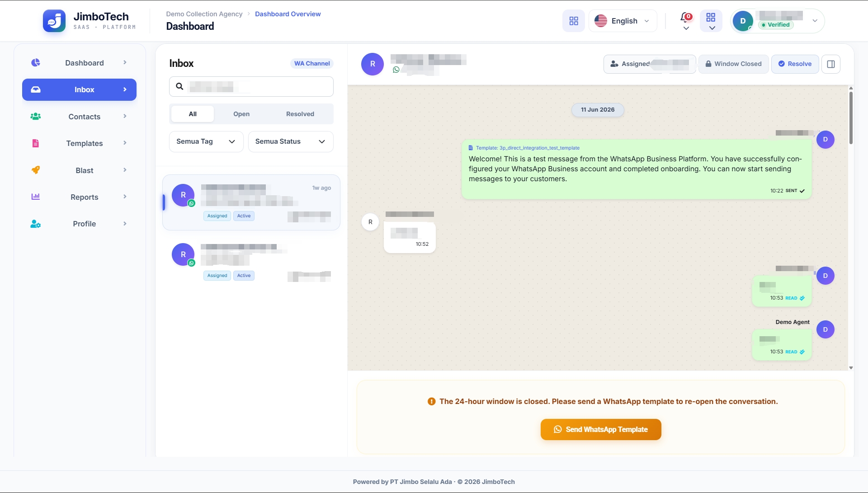Click the Demo Agent sender name
This screenshot has height=493, width=868.
pyautogui.click(x=793, y=322)
